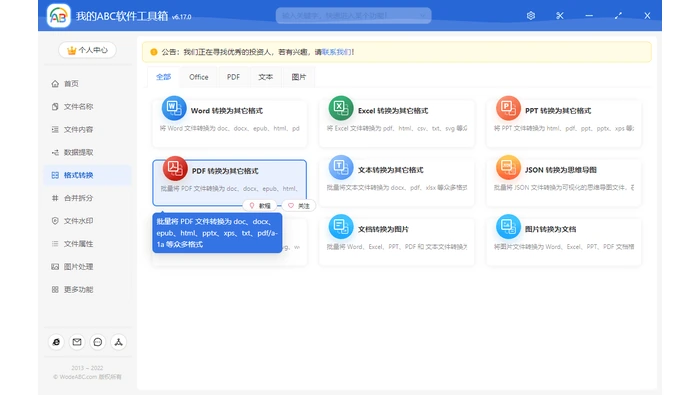Click the announcement warning dot icon
The width and height of the screenshot is (700, 395).
pyautogui.click(x=154, y=52)
